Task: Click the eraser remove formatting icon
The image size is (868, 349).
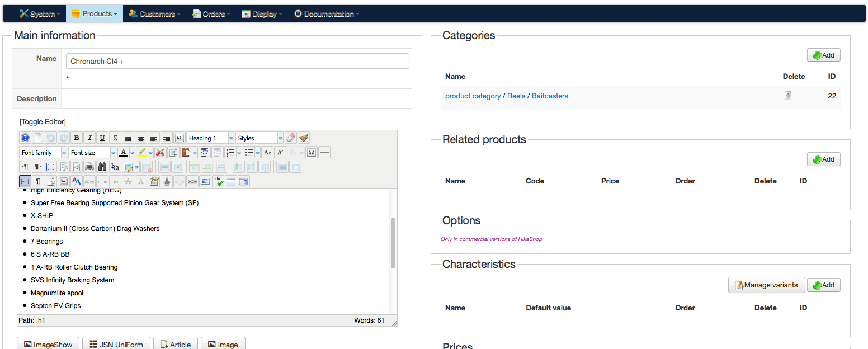Action: tap(291, 138)
